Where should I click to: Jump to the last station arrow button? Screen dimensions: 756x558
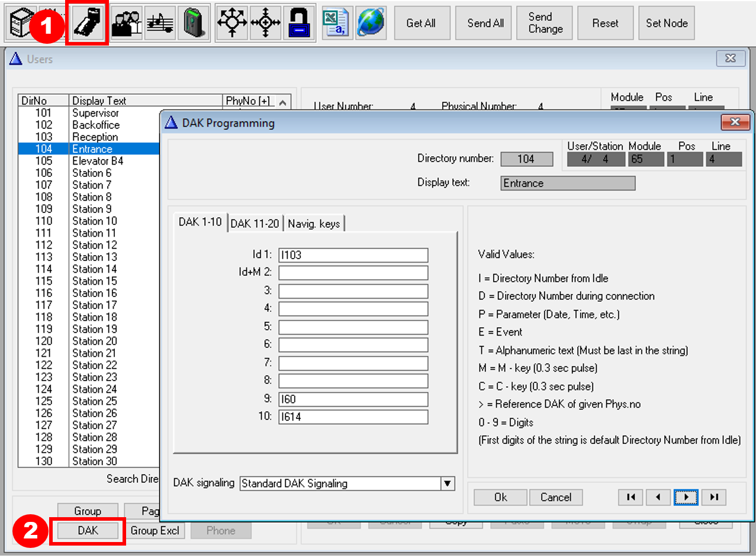tap(714, 498)
